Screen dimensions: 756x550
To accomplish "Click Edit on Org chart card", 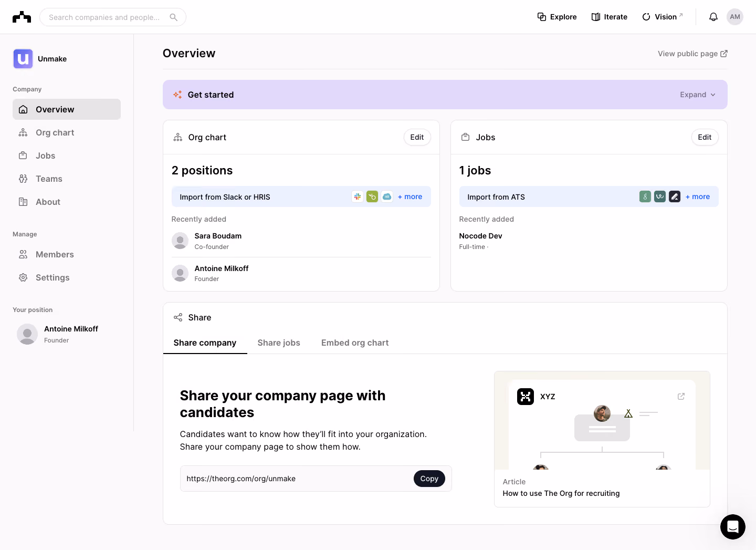I will [x=417, y=137].
